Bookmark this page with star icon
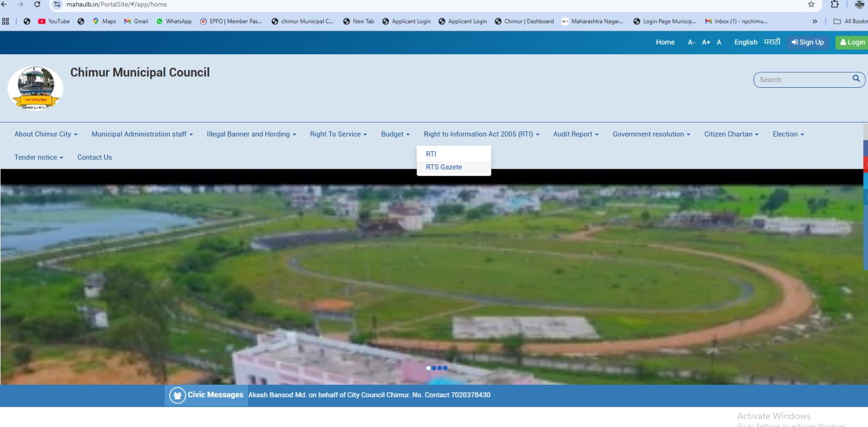The image size is (868, 427). (x=811, y=4)
